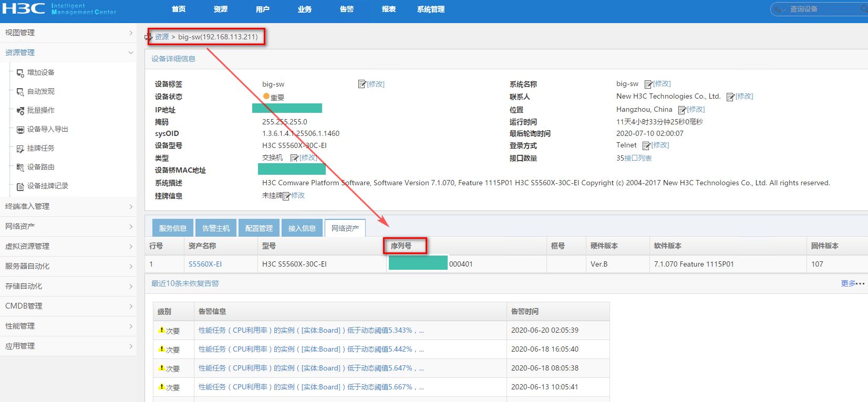Click the warning icon for 2020-06-13 10:05:41 alarm
Image resolution: width=868 pixels, height=402 pixels.
coord(162,387)
